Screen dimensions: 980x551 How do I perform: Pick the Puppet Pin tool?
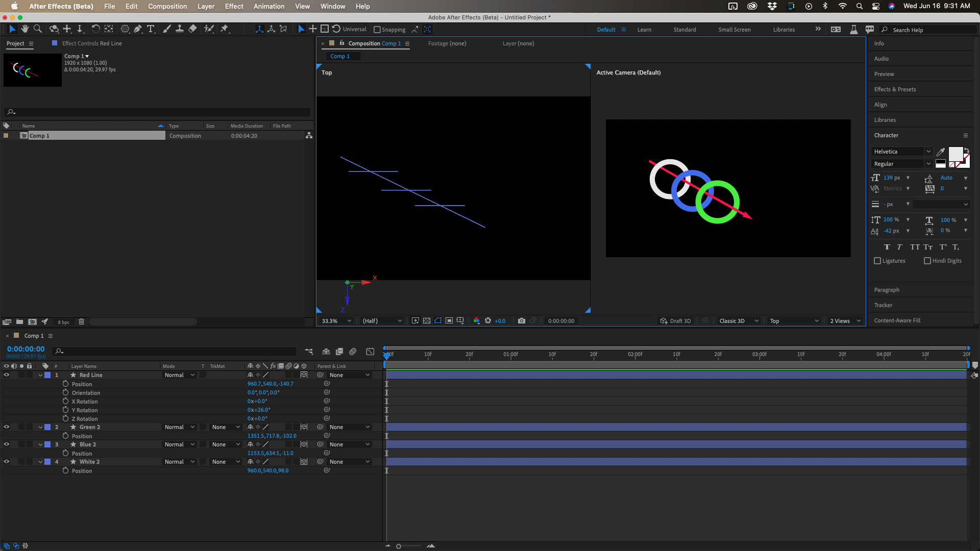(225, 29)
